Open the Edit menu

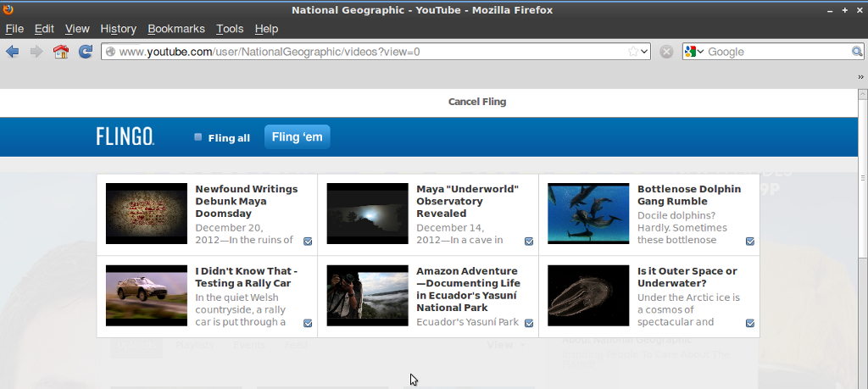tap(44, 29)
